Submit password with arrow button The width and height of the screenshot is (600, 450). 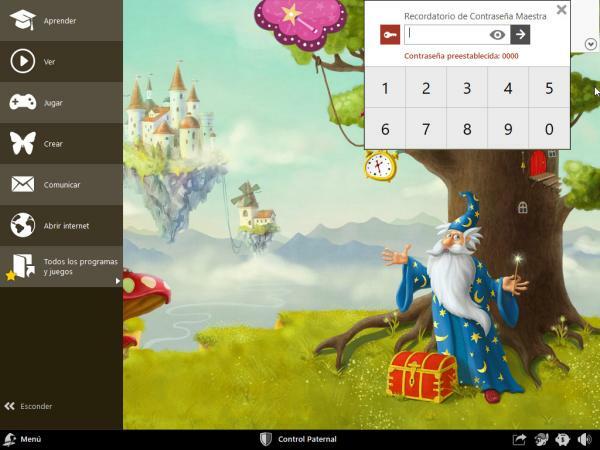pos(520,35)
